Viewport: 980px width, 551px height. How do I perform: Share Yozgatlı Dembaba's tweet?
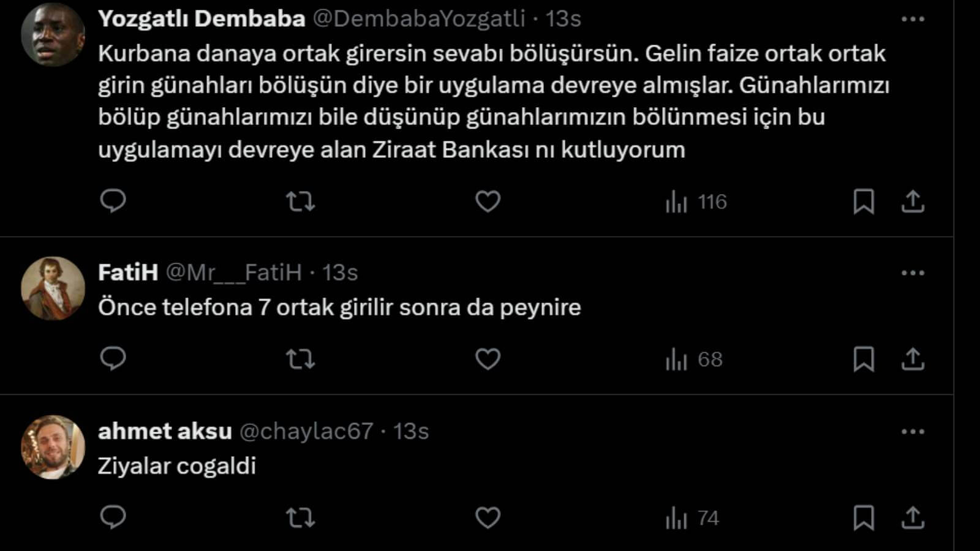click(912, 201)
